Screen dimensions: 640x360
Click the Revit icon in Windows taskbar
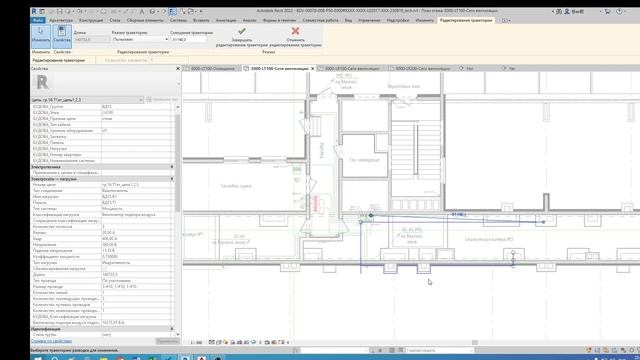(x=185, y=358)
